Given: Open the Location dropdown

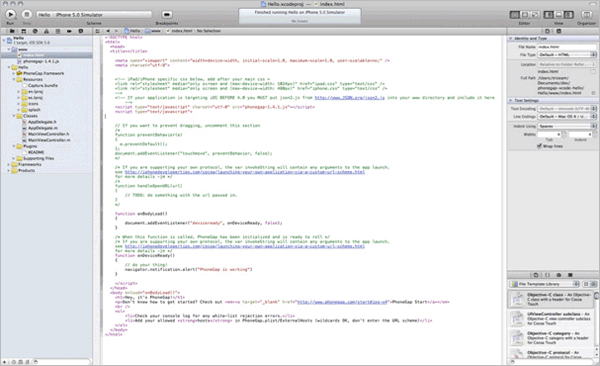Looking at the screenshot, I should [x=567, y=64].
